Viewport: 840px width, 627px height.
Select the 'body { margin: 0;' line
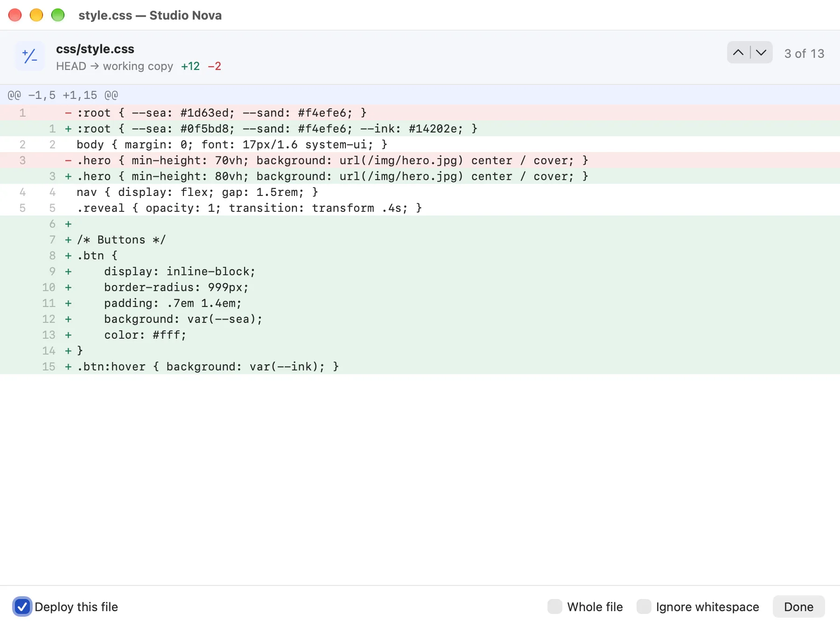point(420,145)
